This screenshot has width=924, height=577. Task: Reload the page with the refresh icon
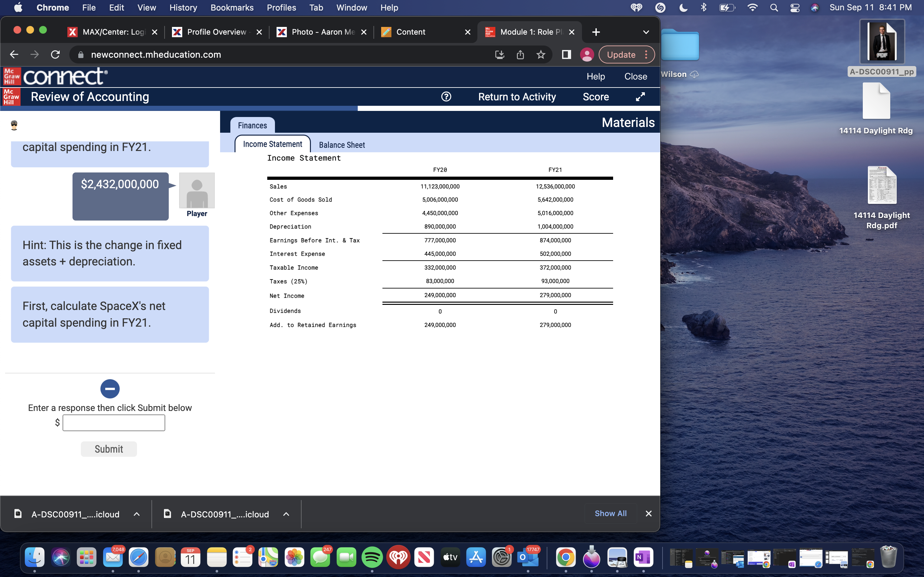(x=55, y=54)
